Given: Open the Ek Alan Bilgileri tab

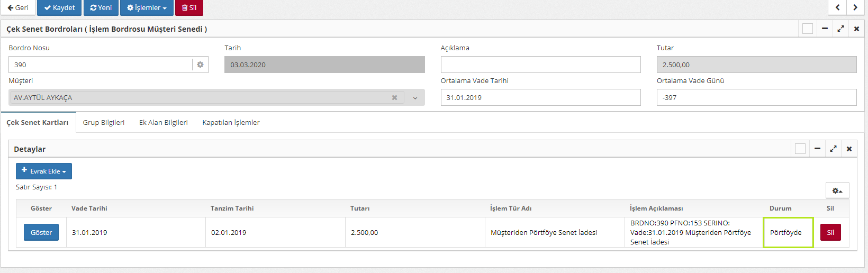Looking at the screenshot, I should point(163,123).
